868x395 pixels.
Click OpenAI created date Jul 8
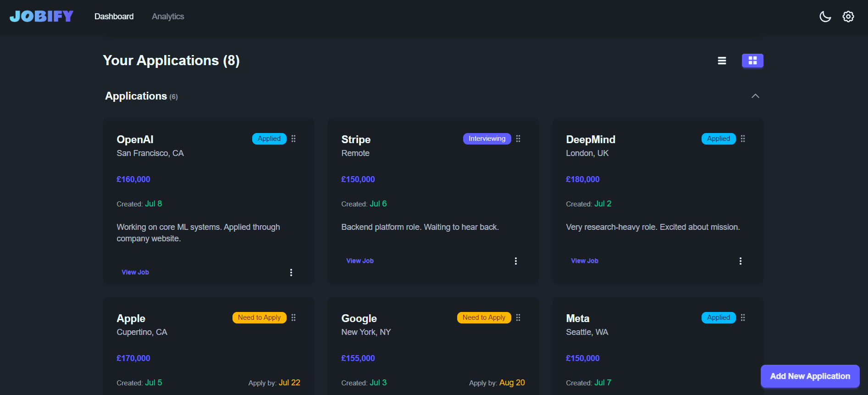(154, 204)
